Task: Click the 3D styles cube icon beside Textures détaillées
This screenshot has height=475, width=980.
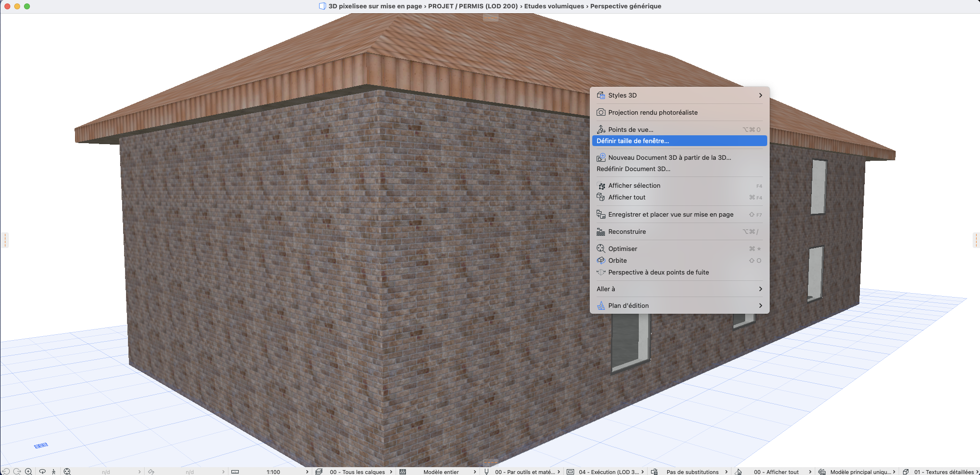Action: pyautogui.click(x=906, y=472)
